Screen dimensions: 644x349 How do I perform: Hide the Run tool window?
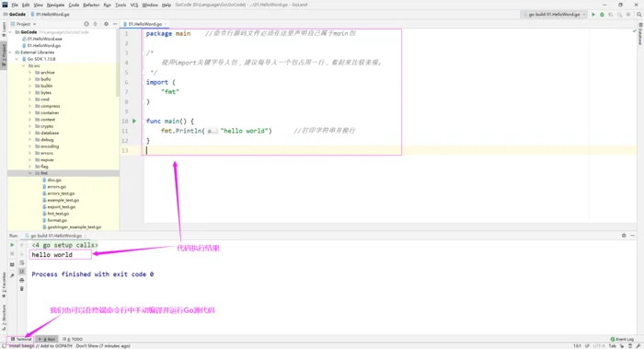click(x=633, y=236)
